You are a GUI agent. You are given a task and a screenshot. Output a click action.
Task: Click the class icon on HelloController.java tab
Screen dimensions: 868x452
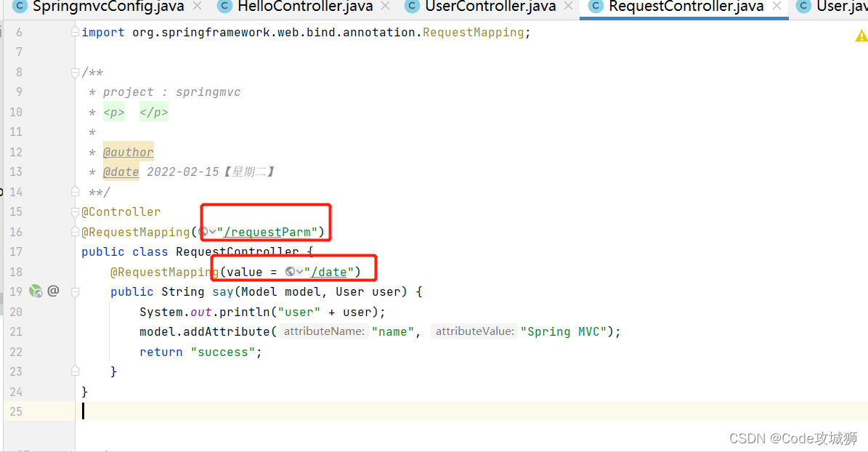[x=224, y=6]
